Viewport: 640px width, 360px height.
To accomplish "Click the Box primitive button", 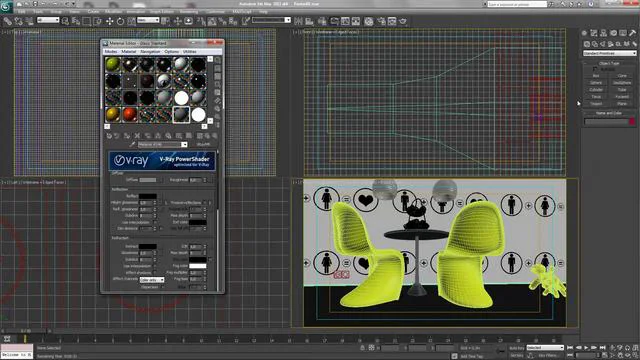I will tap(596, 76).
